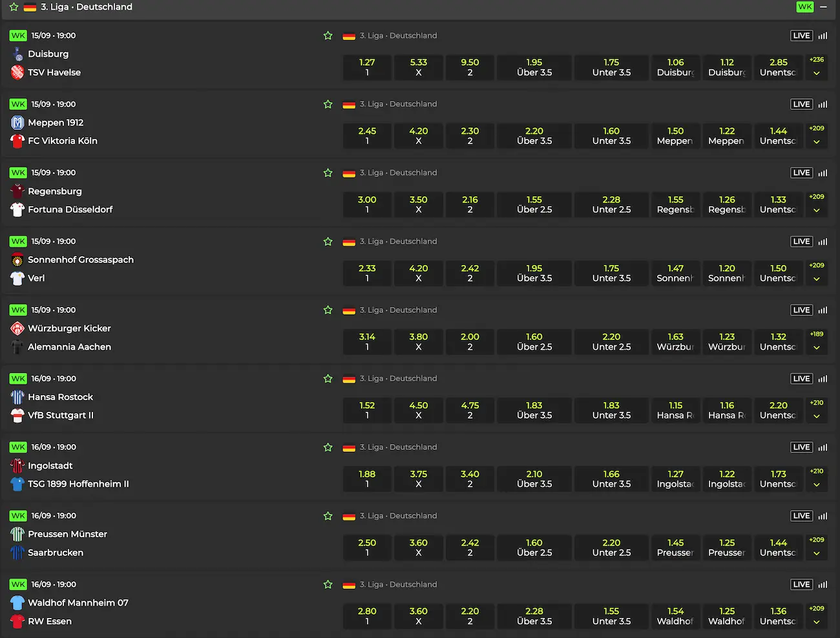Open the LIVE badge for Duisburg match
Screen dimensions: 840x638
pyautogui.click(x=801, y=36)
